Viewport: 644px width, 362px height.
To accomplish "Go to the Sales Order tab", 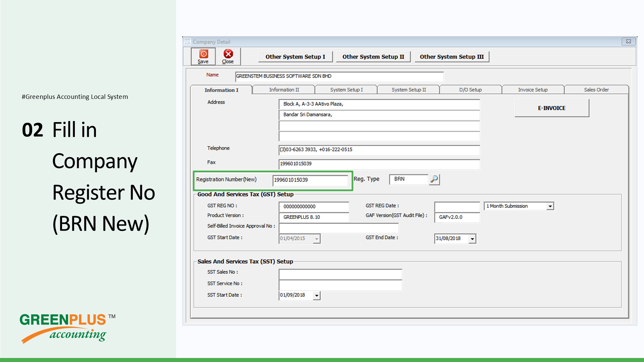I will click(x=596, y=89).
